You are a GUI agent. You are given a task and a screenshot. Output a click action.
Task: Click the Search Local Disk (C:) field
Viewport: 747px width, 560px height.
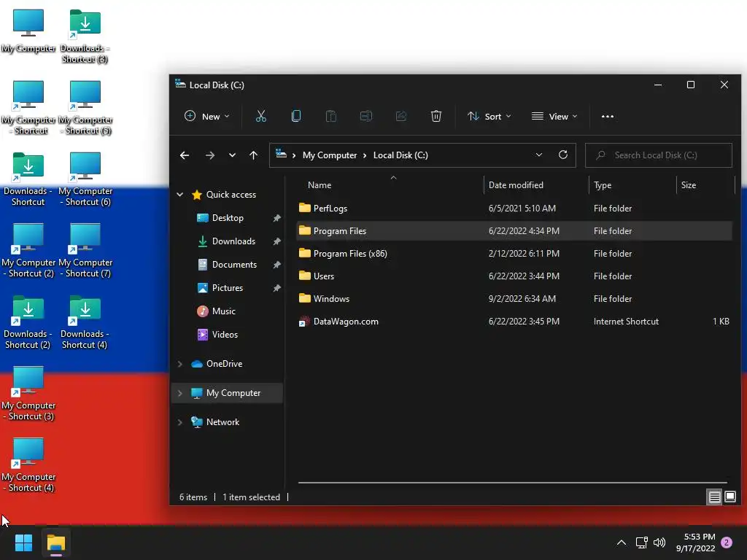click(659, 155)
